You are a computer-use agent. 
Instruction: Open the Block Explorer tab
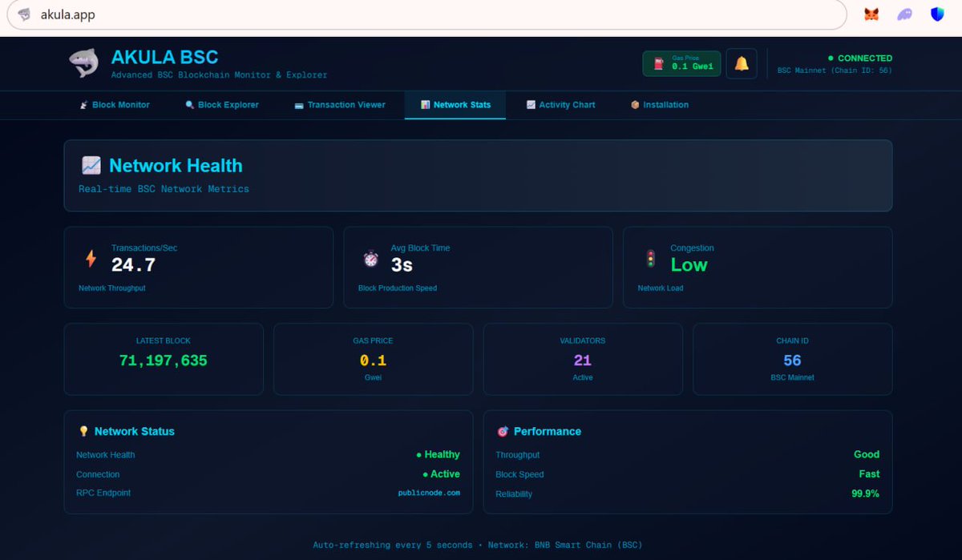(222, 105)
